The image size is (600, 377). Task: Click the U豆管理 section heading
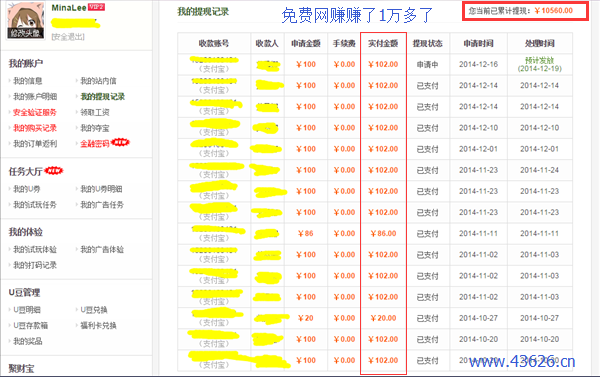[x=24, y=292]
